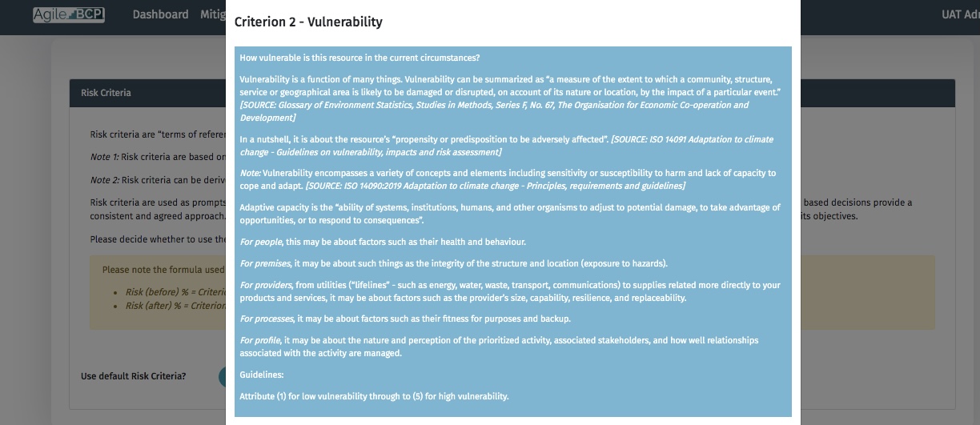Select the 'For premises' guidance line
Image resolution: width=980 pixels, height=425 pixels.
[x=442, y=263]
